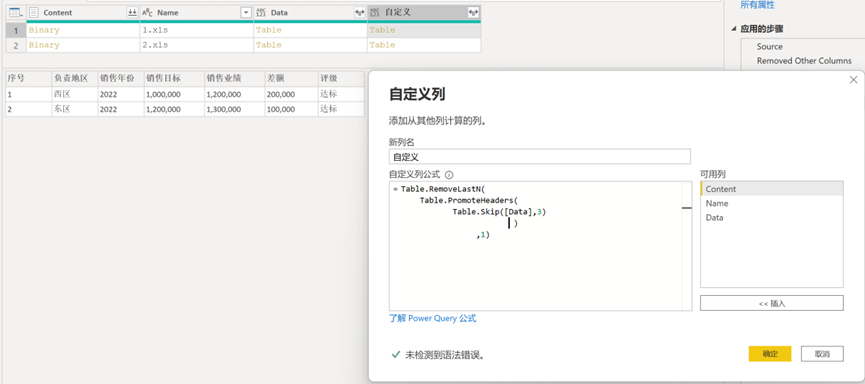Click Binary cell in row 1
The image size is (865, 384).
click(x=83, y=30)
